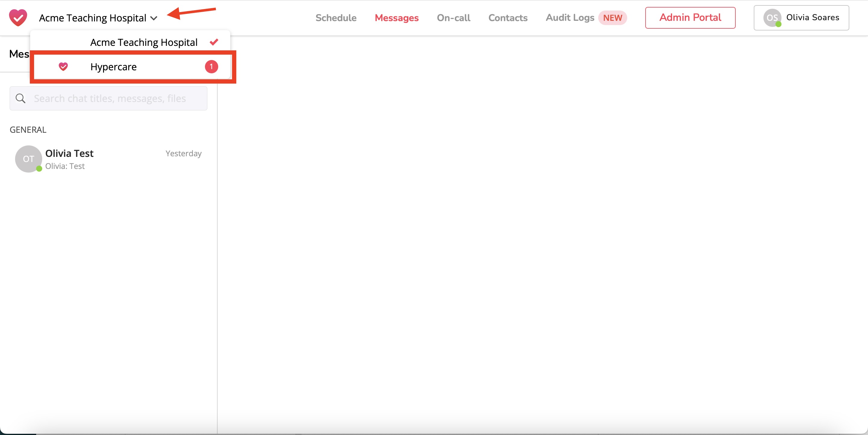Open the Olivia Test conversation
The width and height of the screenshot is (868, 435).
tap(108, 159)
